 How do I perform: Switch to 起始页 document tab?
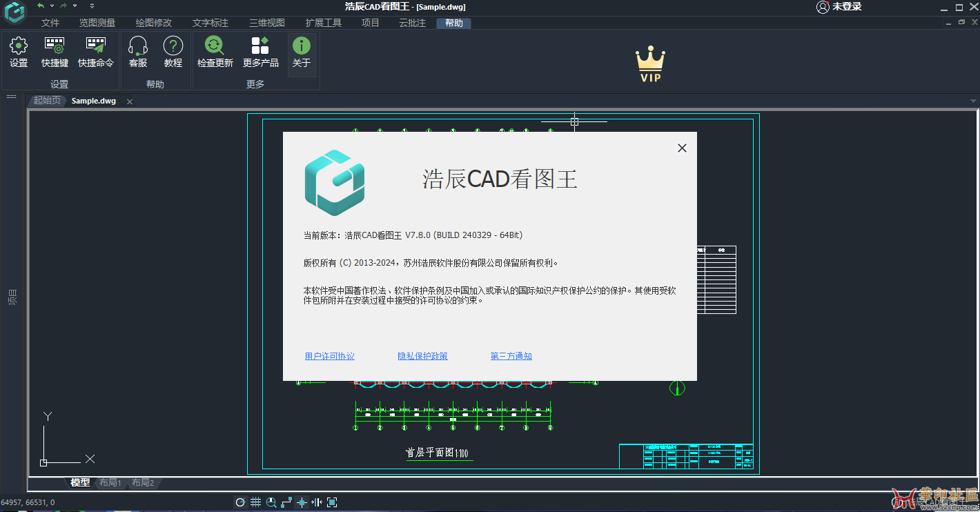pos(47,101)
